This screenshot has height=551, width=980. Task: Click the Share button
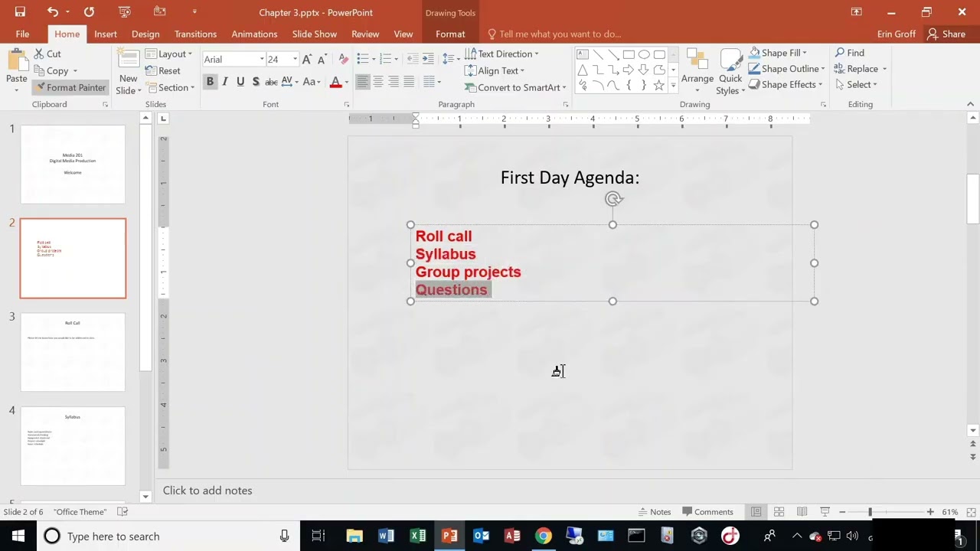[946, 34]
